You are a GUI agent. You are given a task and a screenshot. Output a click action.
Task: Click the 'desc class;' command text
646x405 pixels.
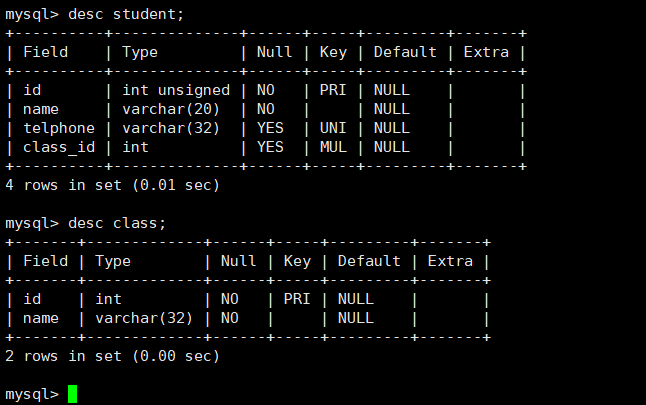117,223
